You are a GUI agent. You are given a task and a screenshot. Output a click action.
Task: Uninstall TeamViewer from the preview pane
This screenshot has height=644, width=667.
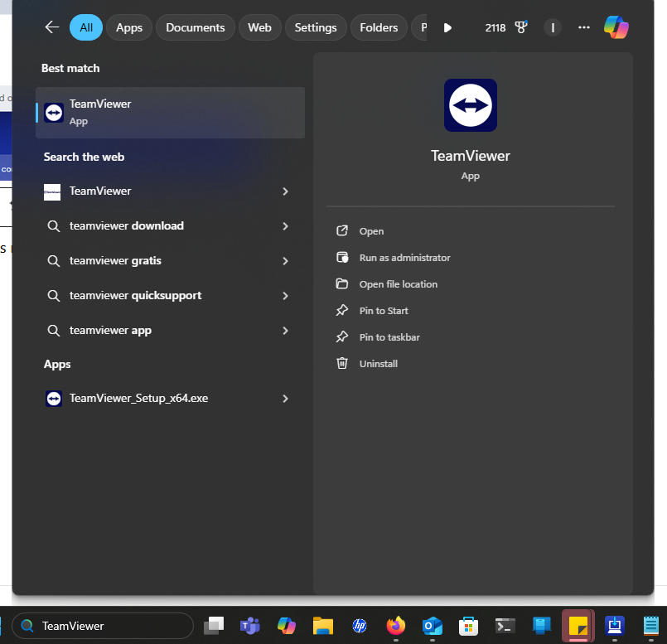[x=378, y=364]
